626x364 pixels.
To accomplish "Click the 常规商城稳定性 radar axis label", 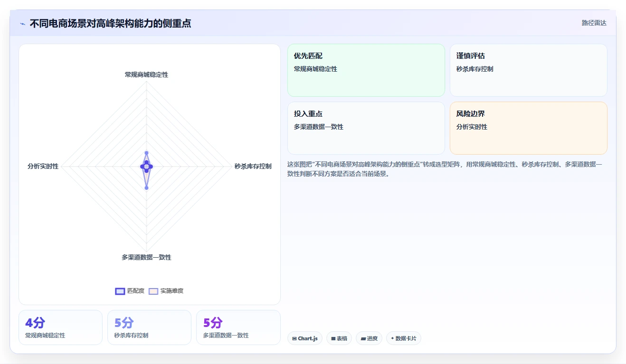I will point(146,75).
